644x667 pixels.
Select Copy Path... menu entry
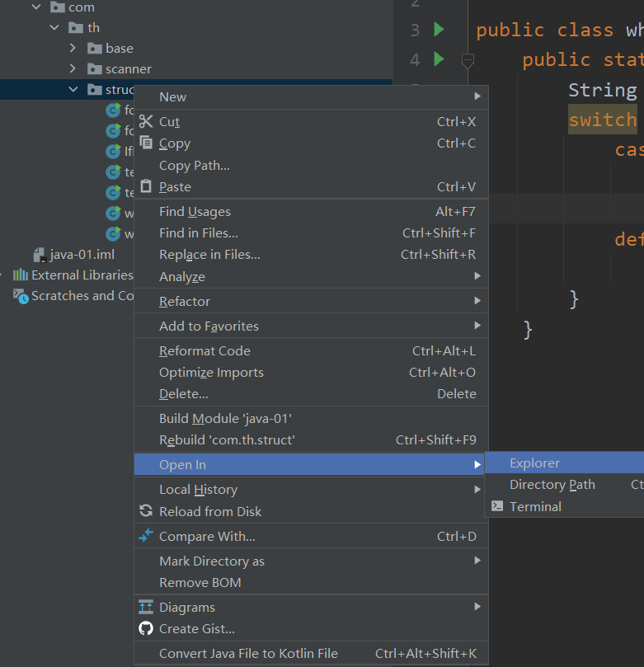tap(311, 165)
